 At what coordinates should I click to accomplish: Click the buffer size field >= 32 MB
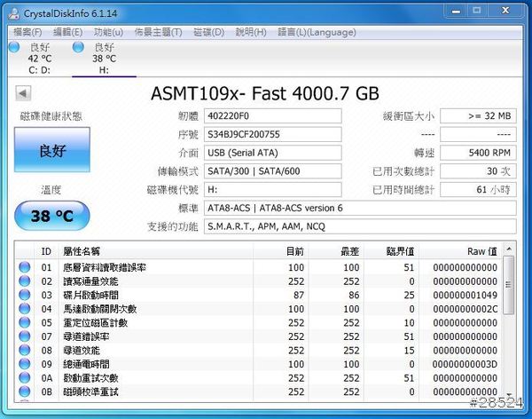pos(478,116)
